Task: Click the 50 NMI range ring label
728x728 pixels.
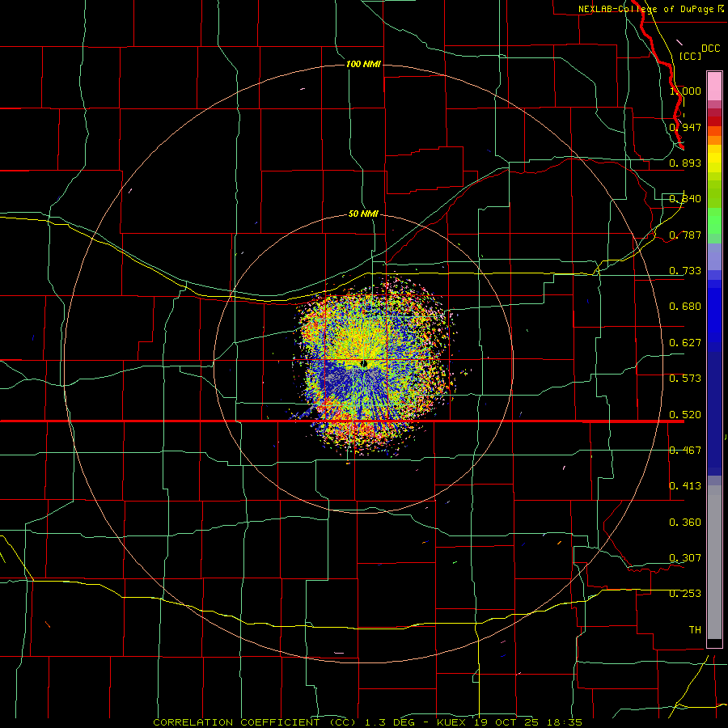Action: (363, 214)
